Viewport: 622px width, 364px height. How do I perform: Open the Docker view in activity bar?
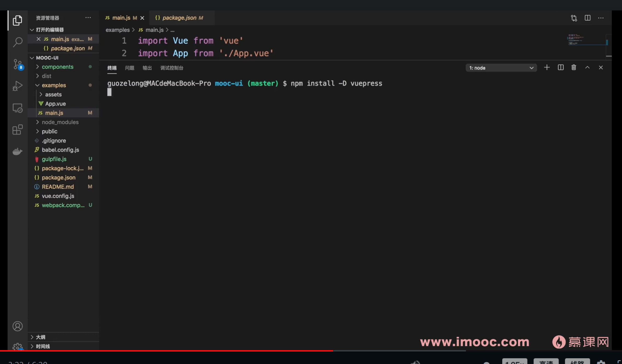coord(18,151)
